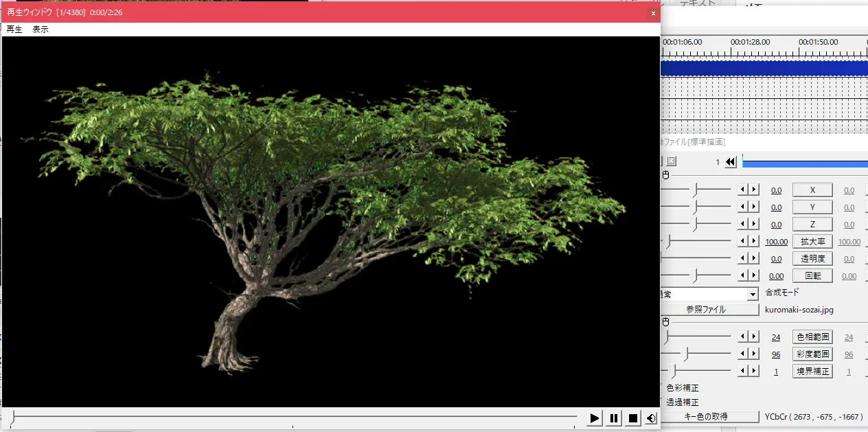Stop the video playback

(633, 418)
